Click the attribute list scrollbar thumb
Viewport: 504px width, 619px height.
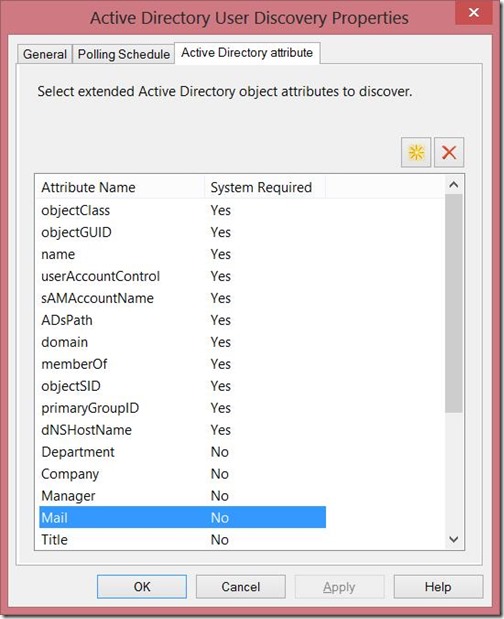pos(454,303)
